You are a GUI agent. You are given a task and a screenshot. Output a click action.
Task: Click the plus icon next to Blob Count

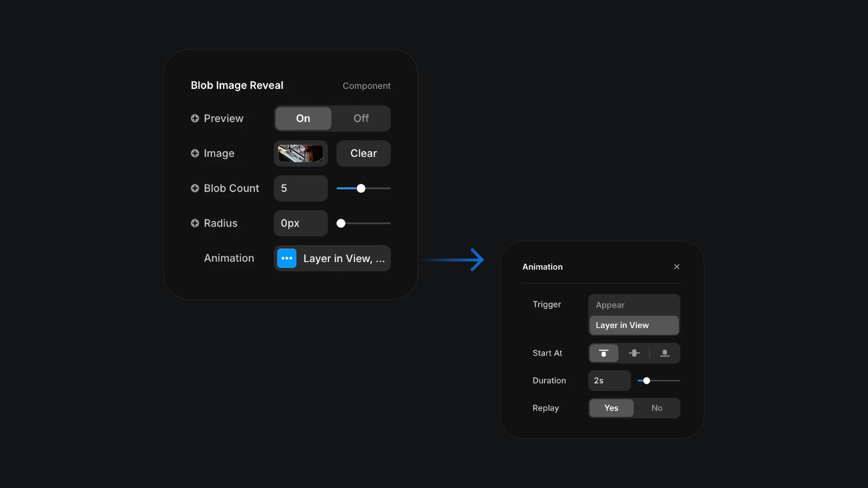195,188
